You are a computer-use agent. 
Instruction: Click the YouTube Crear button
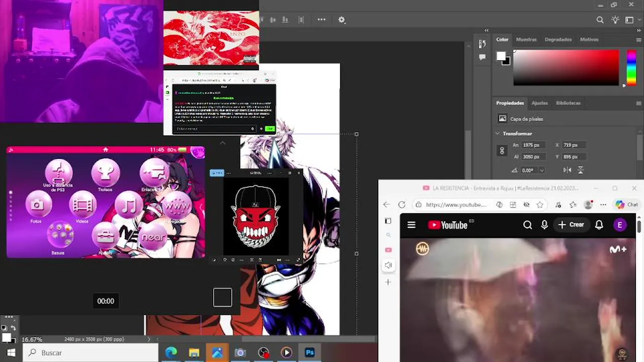point(571,225)
